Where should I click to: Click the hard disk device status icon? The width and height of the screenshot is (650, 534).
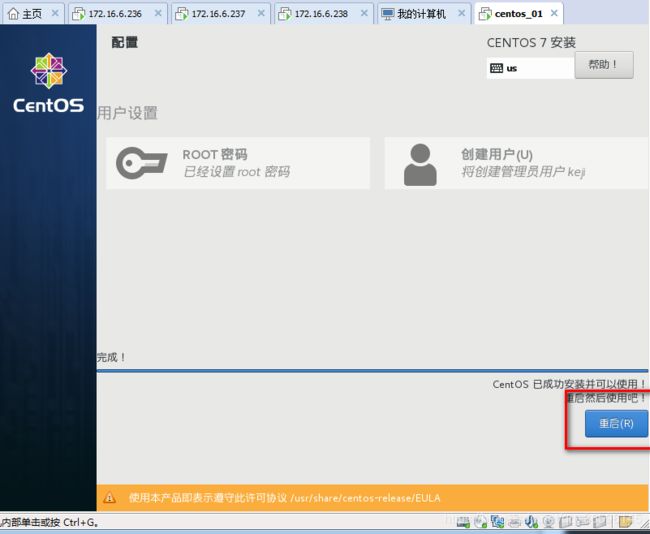pos(463,522)
